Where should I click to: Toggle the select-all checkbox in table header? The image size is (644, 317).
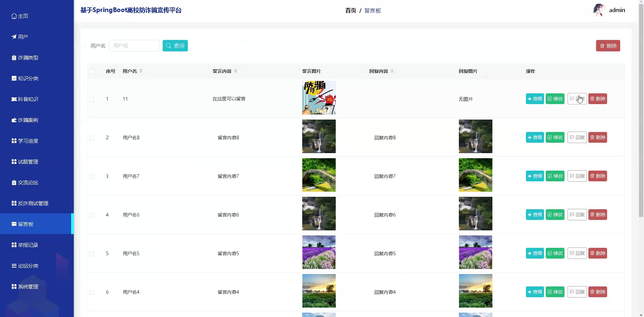click(x=92, y=72)
